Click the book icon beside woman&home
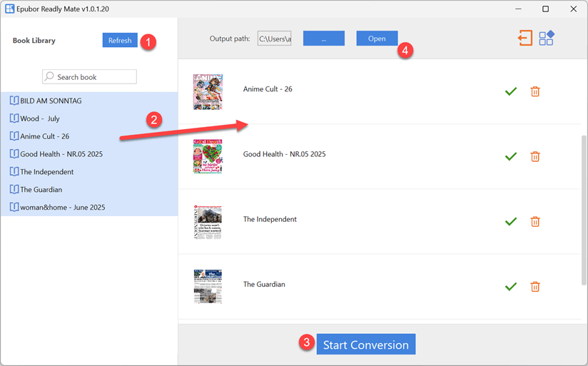Viewport: 588px width, 366px height. point(14,207)
